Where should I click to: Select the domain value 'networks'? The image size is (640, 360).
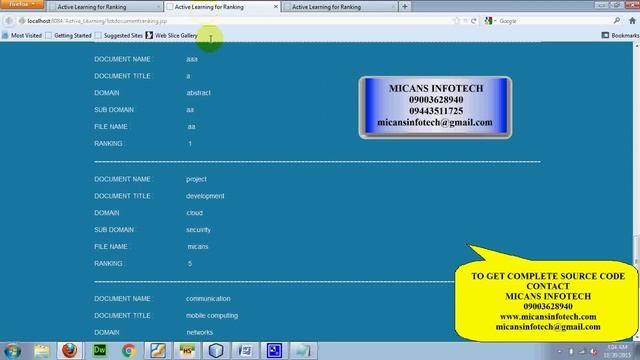click(200, 333)
